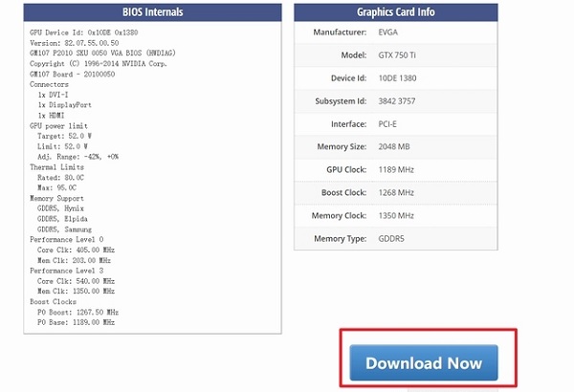Click the Core Clk: 540.00 MHz line
The height and width of the screenshot is (392, 574).
[76, 281]
